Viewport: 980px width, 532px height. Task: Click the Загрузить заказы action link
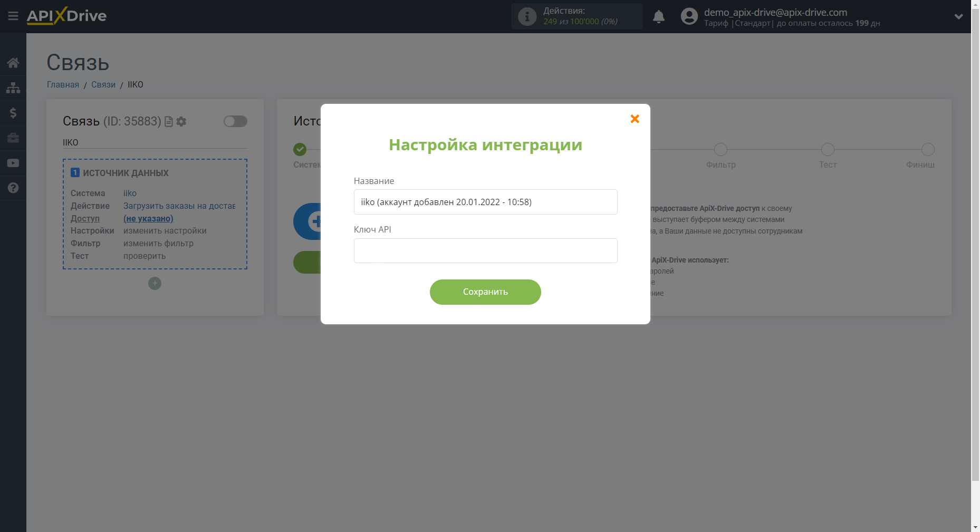point(179,206)
